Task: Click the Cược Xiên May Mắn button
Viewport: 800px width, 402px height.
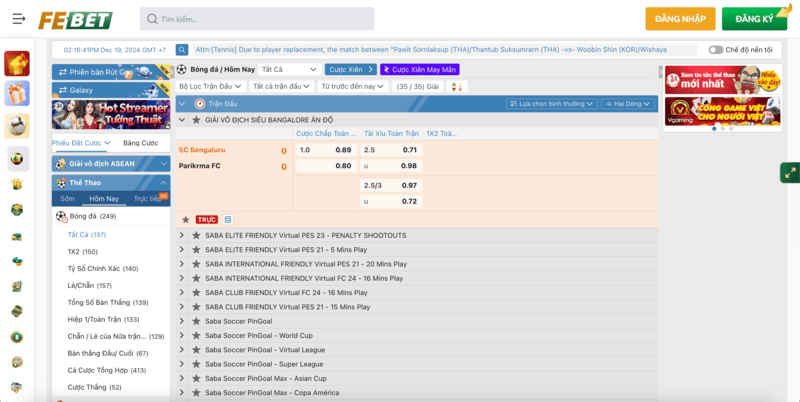Action: 419,70
